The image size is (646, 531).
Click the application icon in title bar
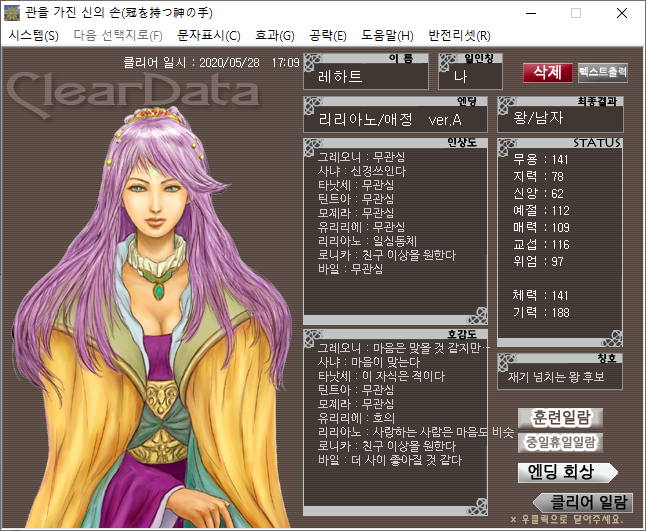click(x=12, y=13)
